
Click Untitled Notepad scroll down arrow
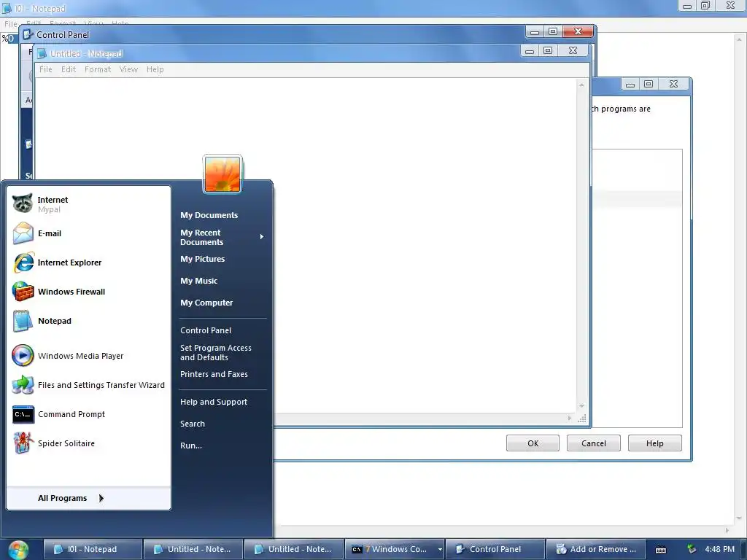click(x=581, y=406)
